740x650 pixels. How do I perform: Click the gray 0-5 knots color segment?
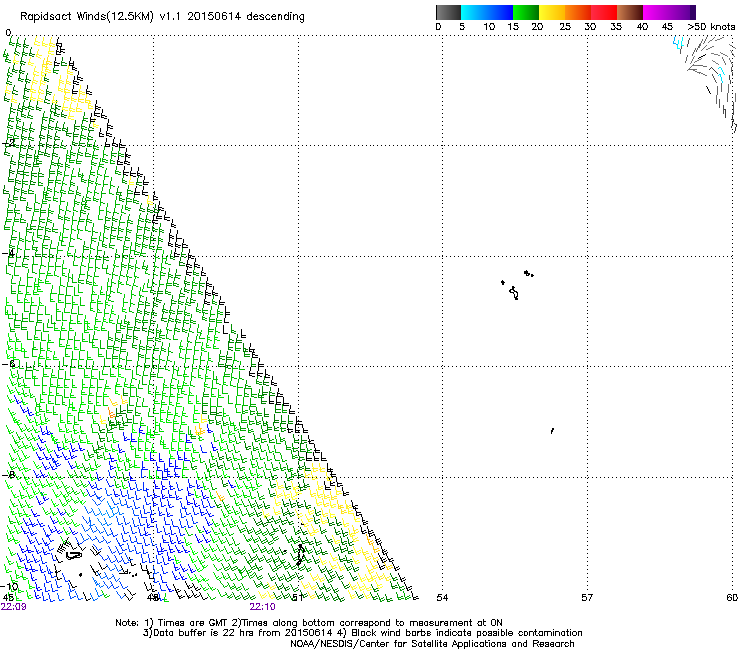click(448, 12)
